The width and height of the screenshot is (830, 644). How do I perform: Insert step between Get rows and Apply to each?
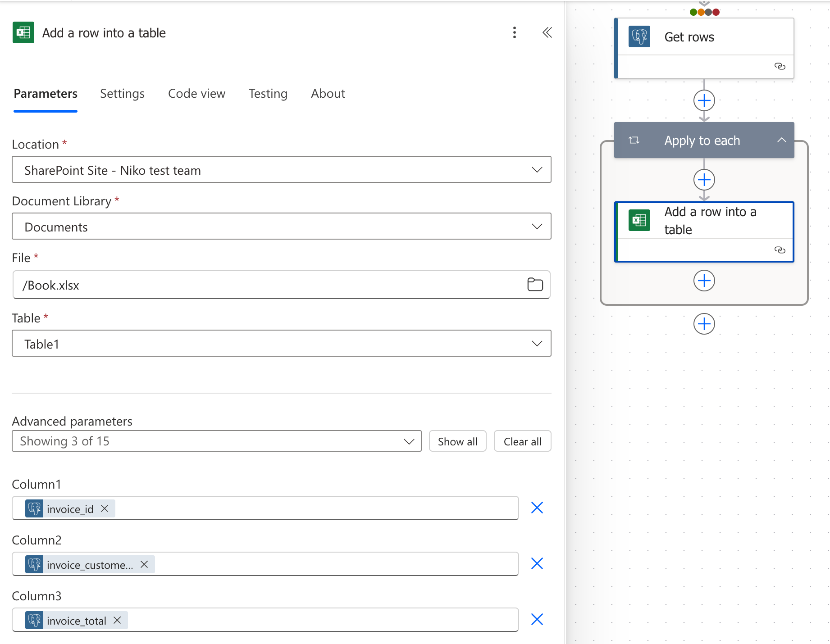pos(704,100)
